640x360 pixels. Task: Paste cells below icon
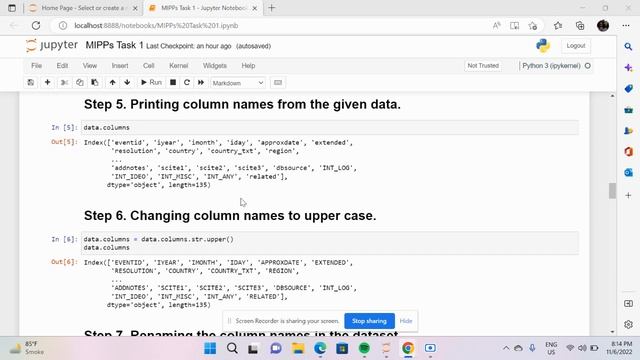tap(95, 82)
